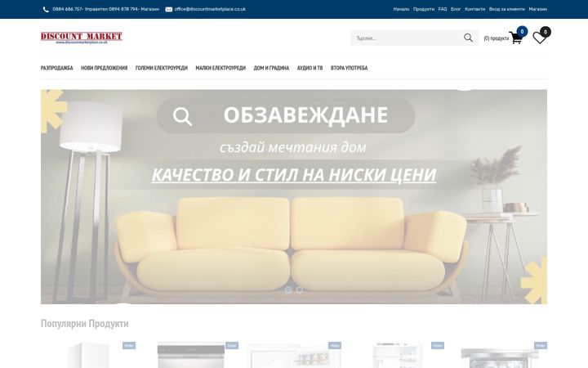Click the cart counter badge
The image size is (588, 368).
click(522, 32)
